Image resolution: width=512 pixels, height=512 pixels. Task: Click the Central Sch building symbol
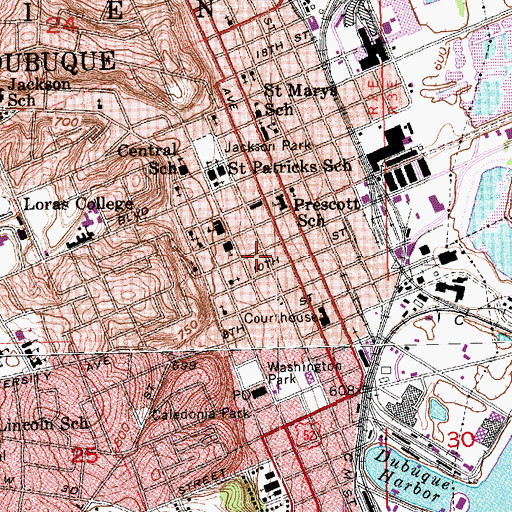[184, 170]
